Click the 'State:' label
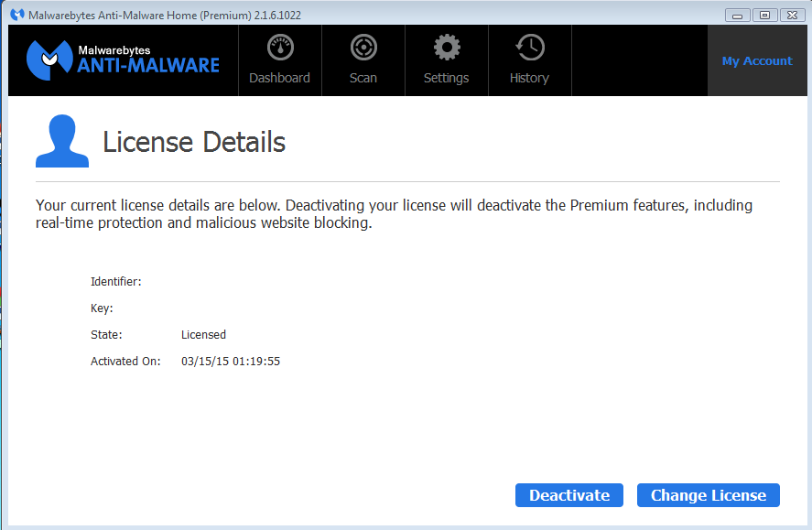Image resolution: width=812 pixels, height=530 pixels. pos(106,335)
